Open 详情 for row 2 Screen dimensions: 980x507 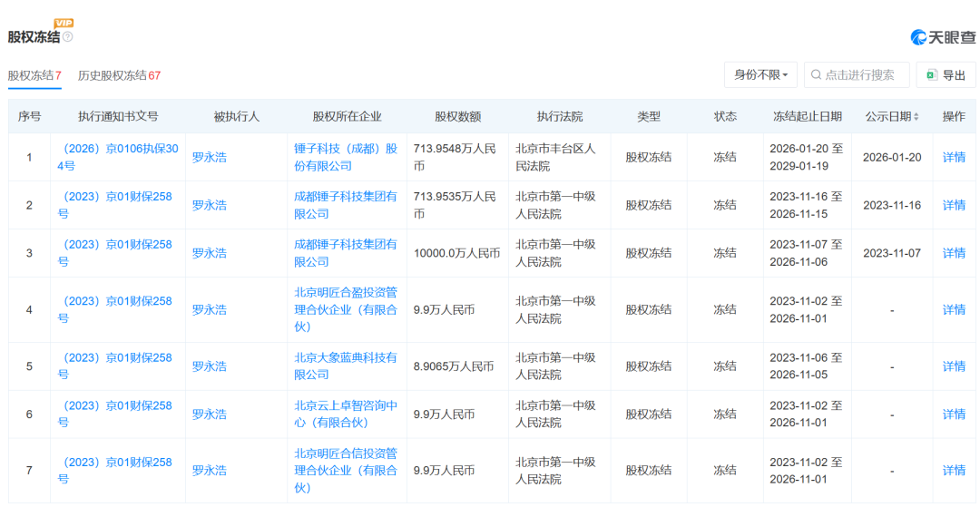(x=954, y=205)
